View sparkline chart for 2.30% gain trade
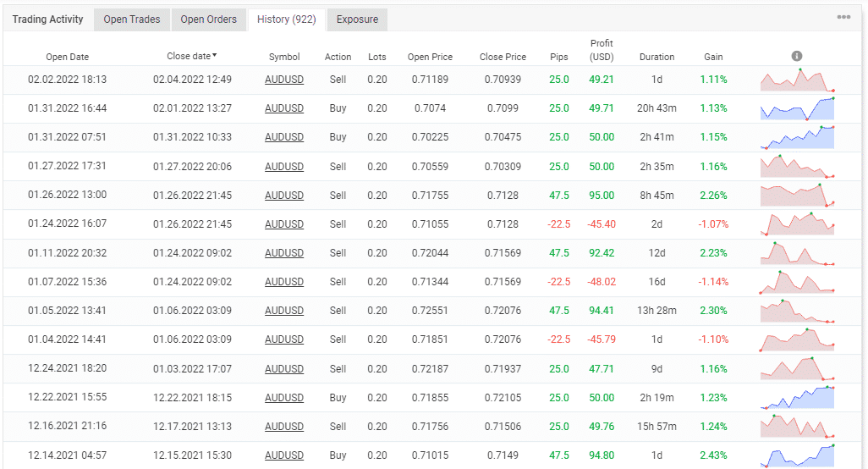The height and width of the screenshot is (469, 868). point(797,311)
